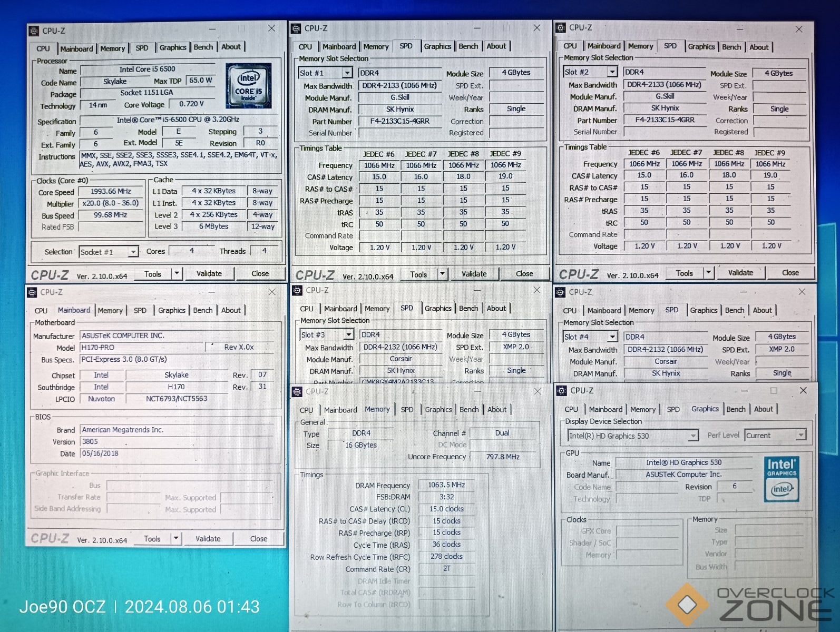Click the Validate button in the Slot #2 window
The image size is (840, 632).
(740, 272)
